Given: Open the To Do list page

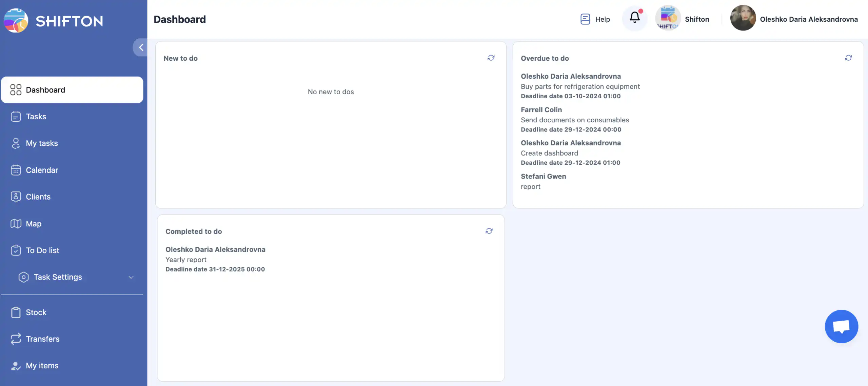Looking at the screenshot, I should pos(42,250).
